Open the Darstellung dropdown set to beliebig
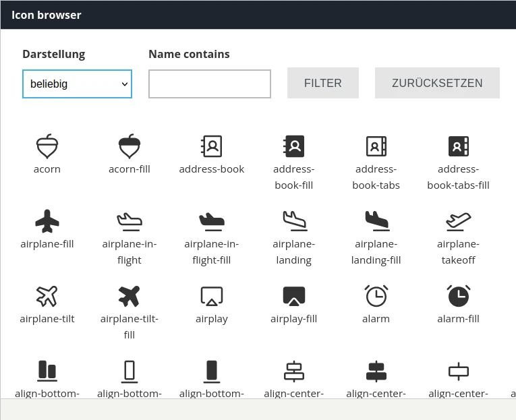The width and height of the screenshot is (516, 420). coord(77,84)
